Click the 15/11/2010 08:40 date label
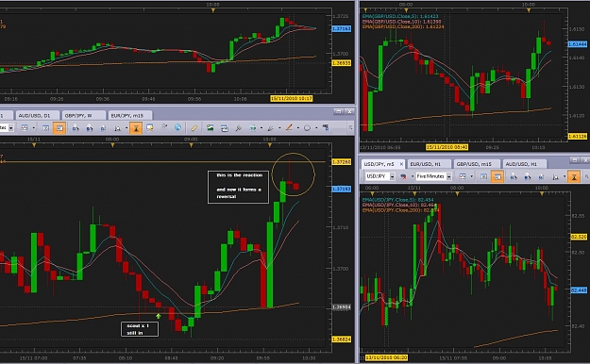This screenshot has width=590, height=364. [x=447, y=147]
